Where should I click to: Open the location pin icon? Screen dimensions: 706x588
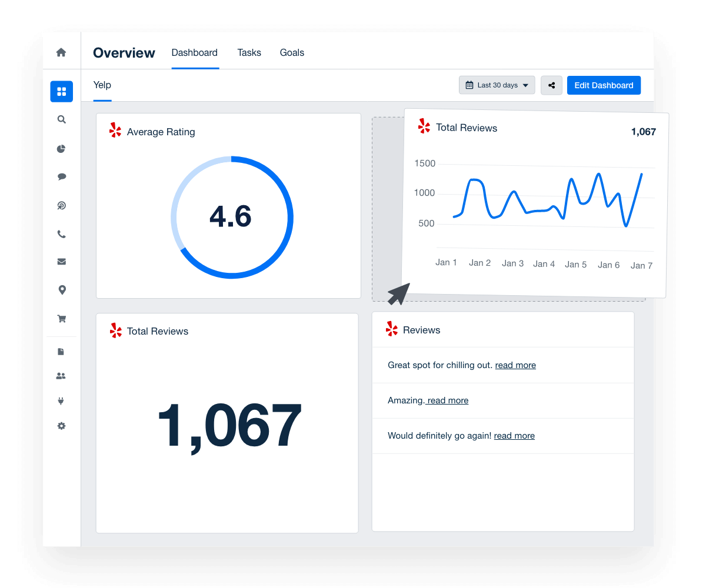pos(61,290)
